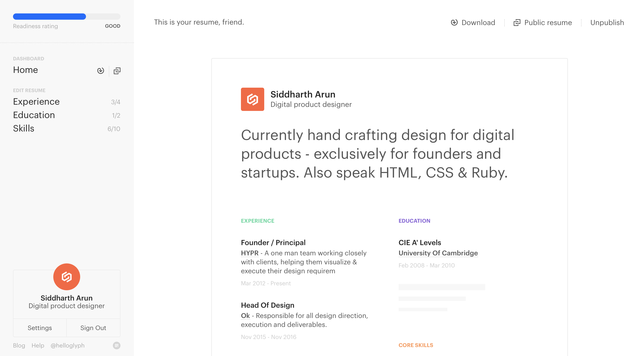Click round orange avatar in sidebar profile card
This screenshot has width=644, height=356.
pyautogui.click(x=67, y=277)
